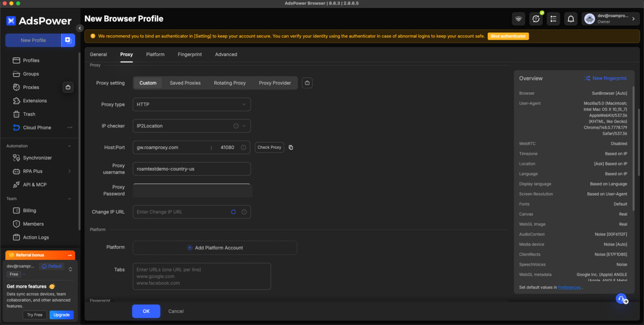Click the copy icon beside Check Proxy
Screen dimensions: 644x325
click(x=291, y=148)
